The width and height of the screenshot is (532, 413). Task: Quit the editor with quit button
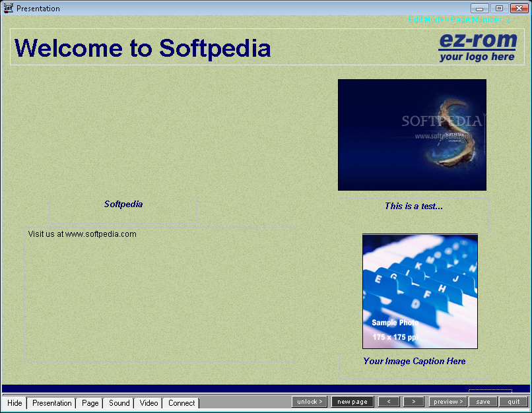514,402
